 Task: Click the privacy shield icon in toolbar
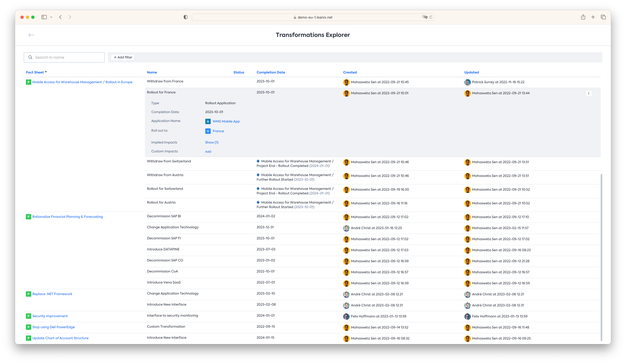[185, 17]
